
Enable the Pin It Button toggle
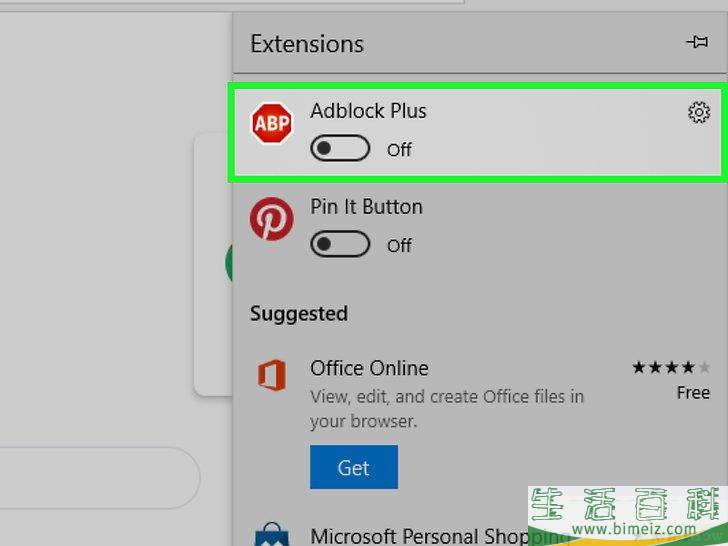340,244
